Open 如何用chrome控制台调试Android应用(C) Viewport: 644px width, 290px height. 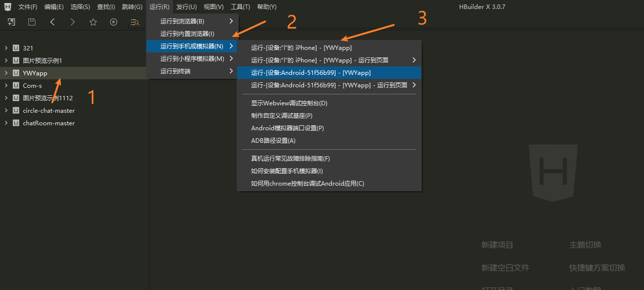coord(329,184)
